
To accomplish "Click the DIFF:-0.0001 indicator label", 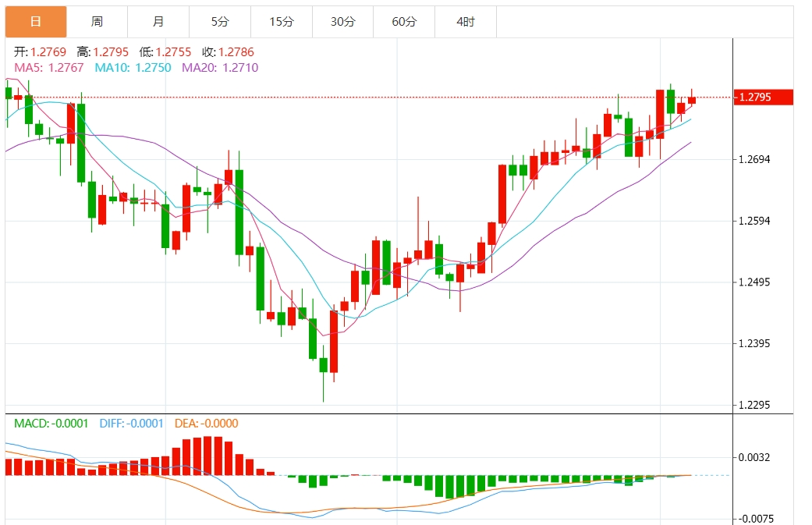I will coord(132,424).
